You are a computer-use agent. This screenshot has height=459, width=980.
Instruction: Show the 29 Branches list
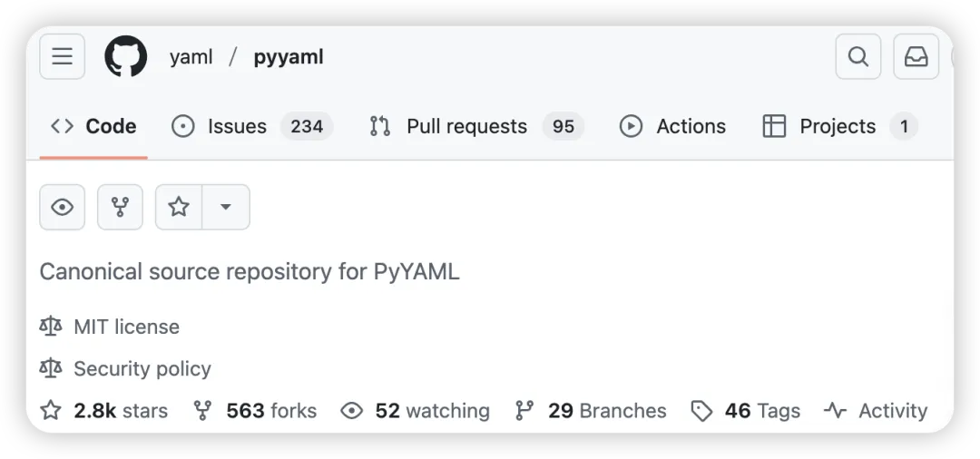pos(591,411)
